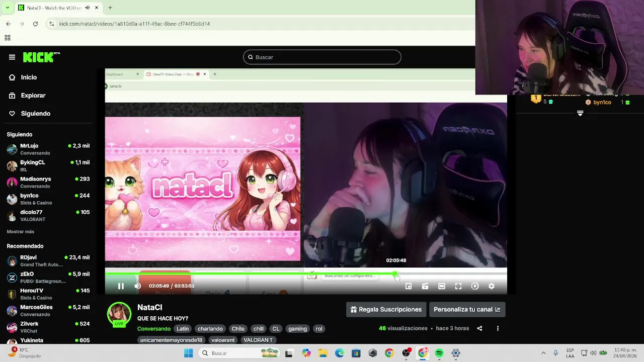Open Spotify from taskbar

click(439, 353)
